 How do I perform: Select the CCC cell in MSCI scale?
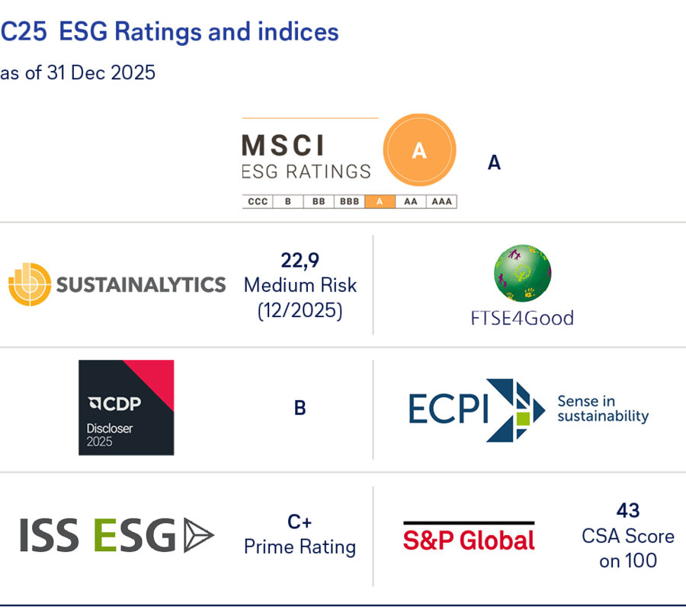pos(258,202)
